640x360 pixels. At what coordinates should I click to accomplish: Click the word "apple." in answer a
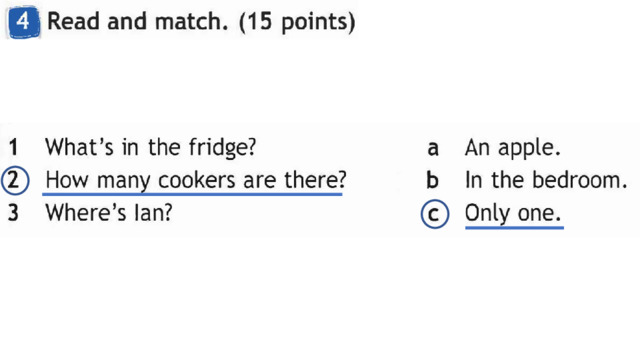pyautogui.click(x=530, y=149)
